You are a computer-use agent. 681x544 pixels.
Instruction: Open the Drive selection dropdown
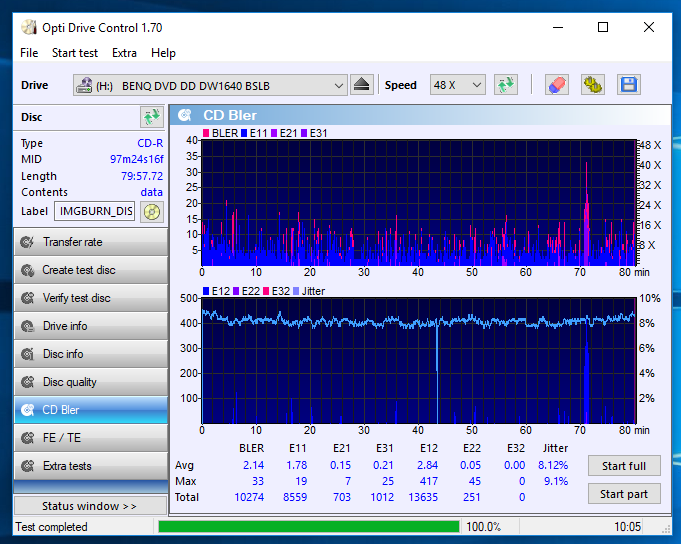click(210, 85)
